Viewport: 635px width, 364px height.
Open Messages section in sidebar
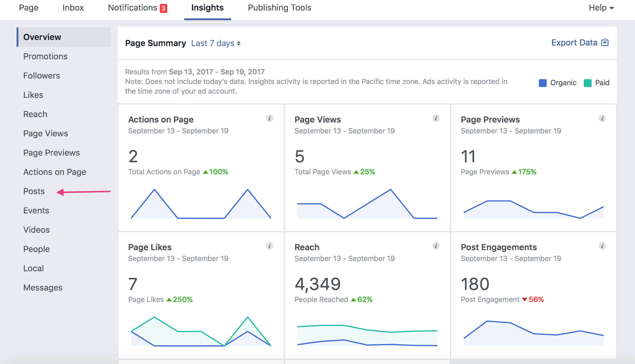tap(43, 288)
